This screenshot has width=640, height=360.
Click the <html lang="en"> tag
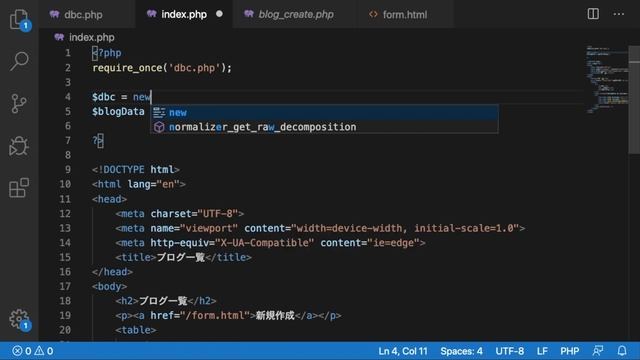tap(139, 184)
